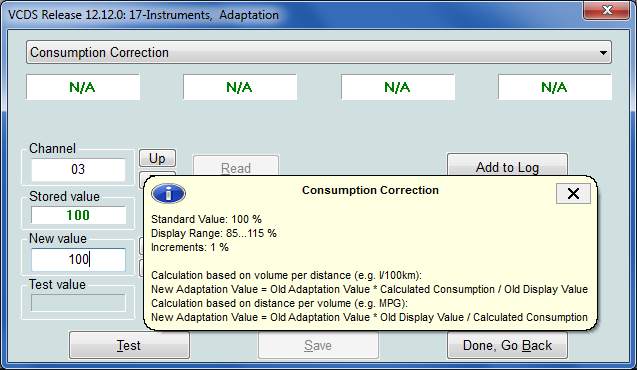Click the 'Calculation based on distance per volume' line
This screenshot has height=370, width=637.
(279, 303)
